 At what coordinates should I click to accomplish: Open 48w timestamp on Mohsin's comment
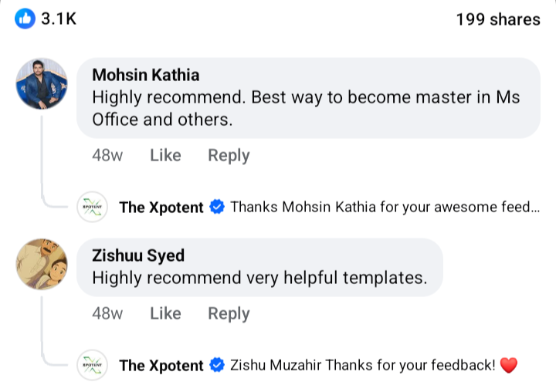tap(107, 155)
